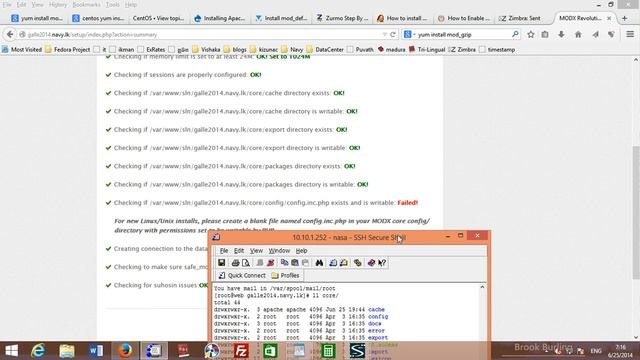Open Firefox Bookmarks menu
The image size is (640, 360).
click(x=86, y=4)
